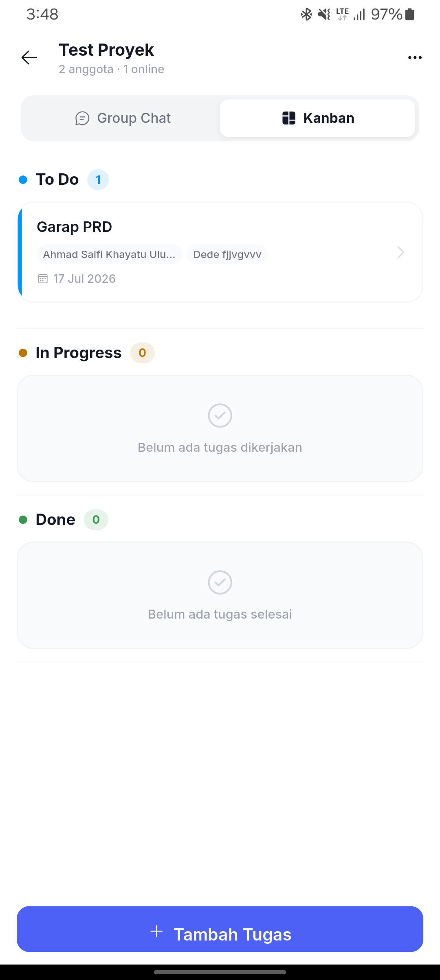Open the Garap PRD task card title
This screenshot has width=440, height=980.
(x=75, y=227)
